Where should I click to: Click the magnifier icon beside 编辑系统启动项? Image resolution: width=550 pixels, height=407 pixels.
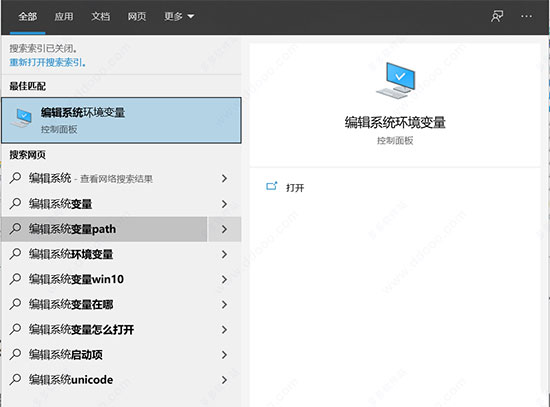[x=15, y=354]
